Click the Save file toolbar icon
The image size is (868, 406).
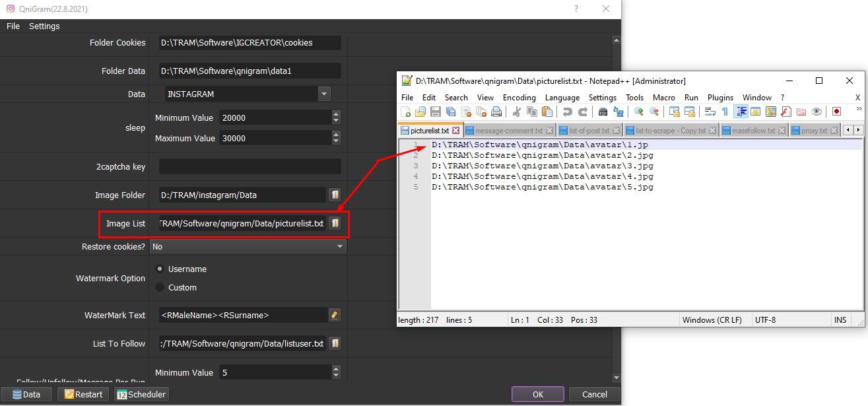pos(436,112)
